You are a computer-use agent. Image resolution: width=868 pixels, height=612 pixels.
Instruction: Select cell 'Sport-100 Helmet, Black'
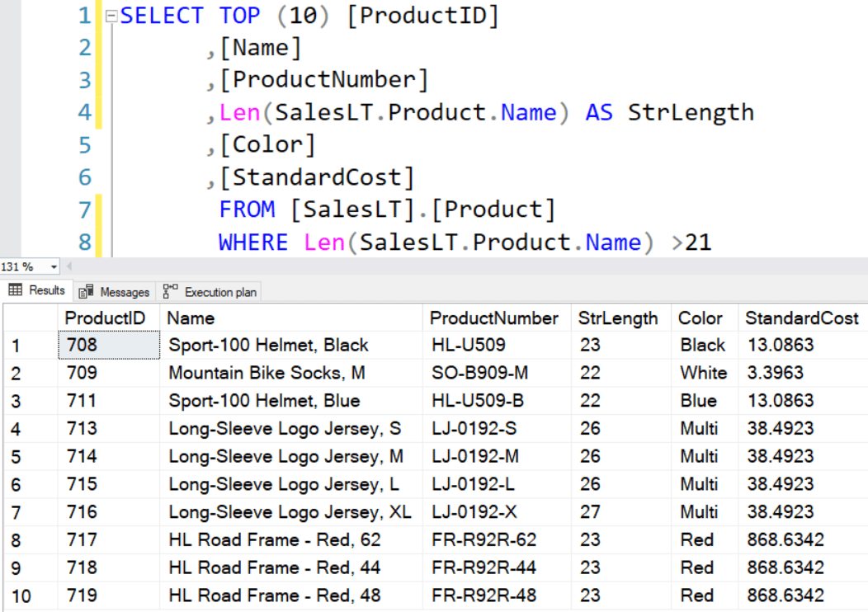coord(291,346)
